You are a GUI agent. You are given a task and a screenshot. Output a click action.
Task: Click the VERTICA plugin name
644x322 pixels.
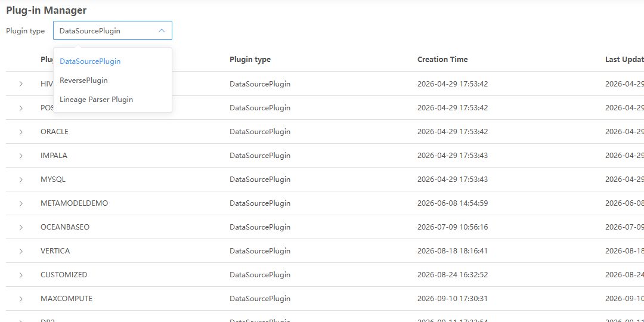(55, 251)
